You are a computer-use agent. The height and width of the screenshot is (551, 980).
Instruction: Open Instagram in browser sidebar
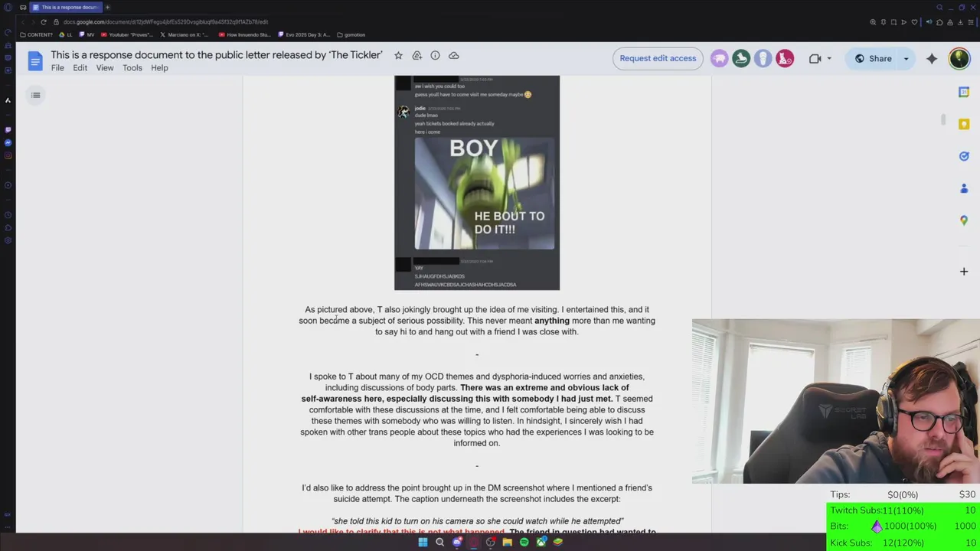8,155
